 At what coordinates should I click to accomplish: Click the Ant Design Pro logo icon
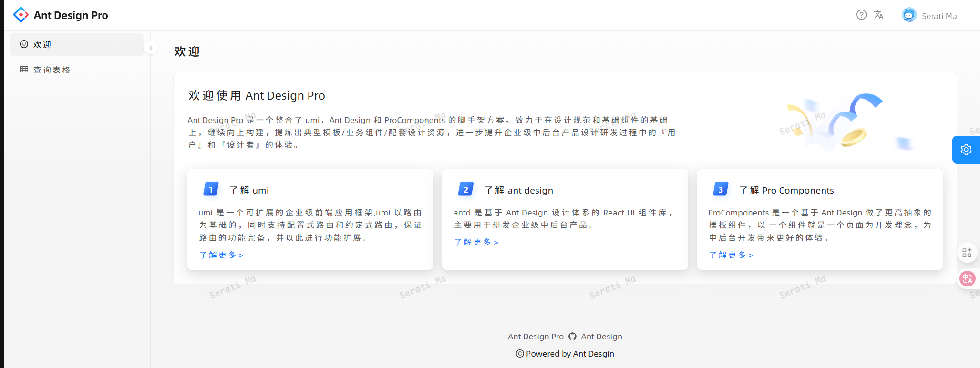coord(21,15)
